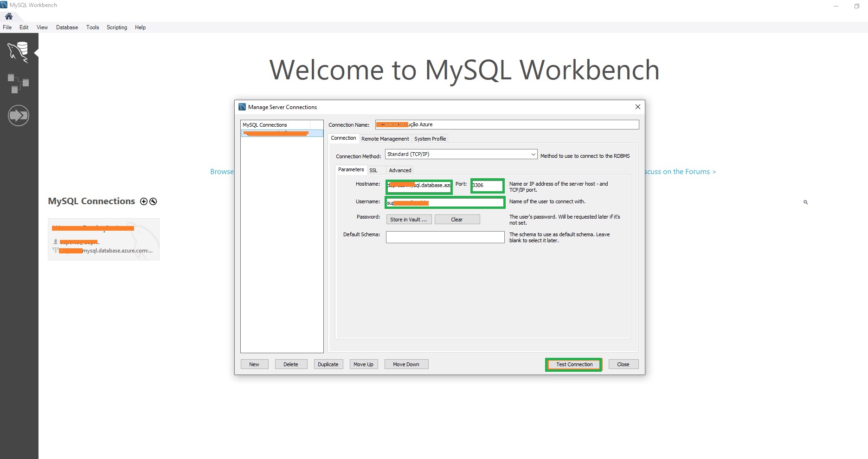868x459 pixels.
Task: Clear the stored password
Action: coord(457,220)
